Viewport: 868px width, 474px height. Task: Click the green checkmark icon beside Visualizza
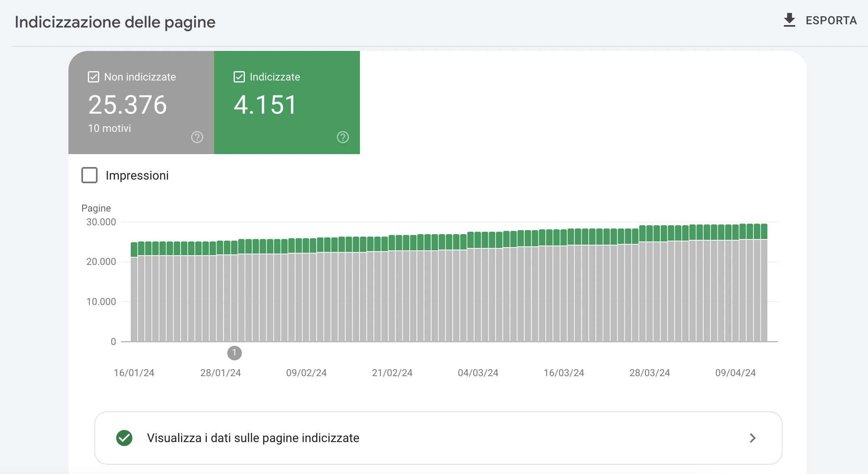[124, 438]
